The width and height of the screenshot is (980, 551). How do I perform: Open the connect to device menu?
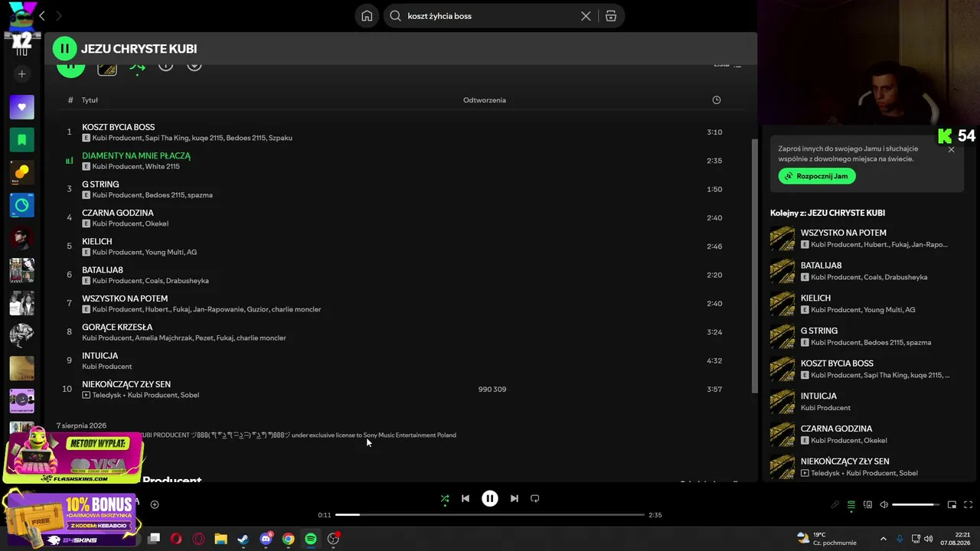[867, 505]
